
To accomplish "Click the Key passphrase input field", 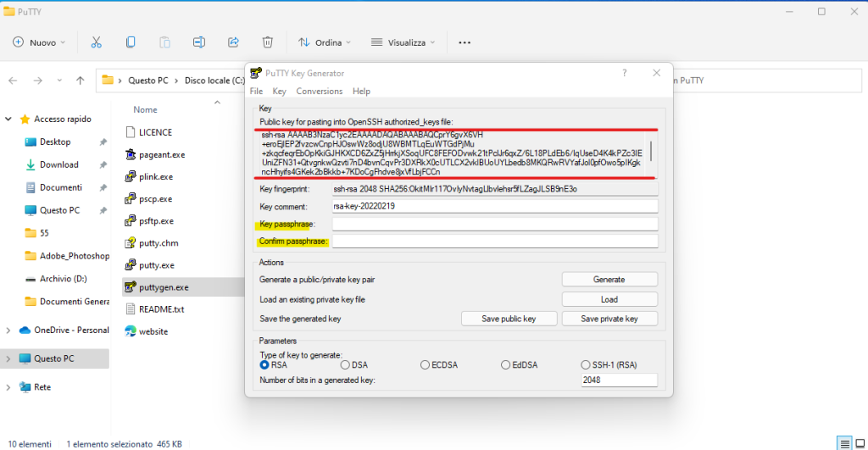I will [x=494, y=225].
